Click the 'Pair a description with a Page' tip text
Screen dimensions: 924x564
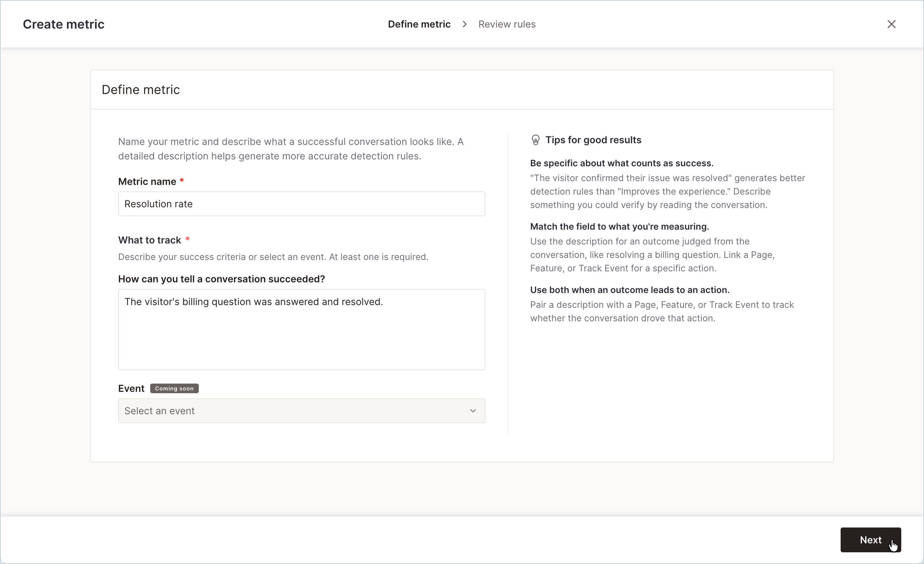(661, 311)
